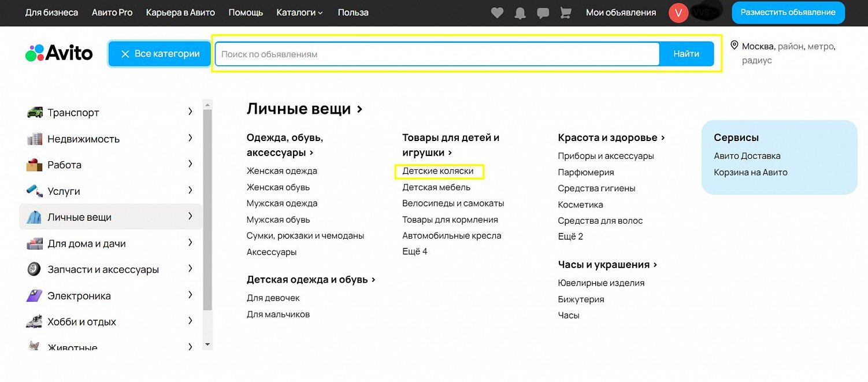Screen dimensions: 868x382
Task: Change location Москва, район, метро
Action: (789, 53)
